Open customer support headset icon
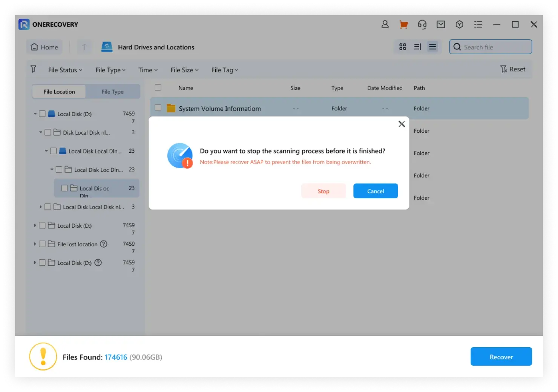Viewport: 558px width, 392px height. 422,24
